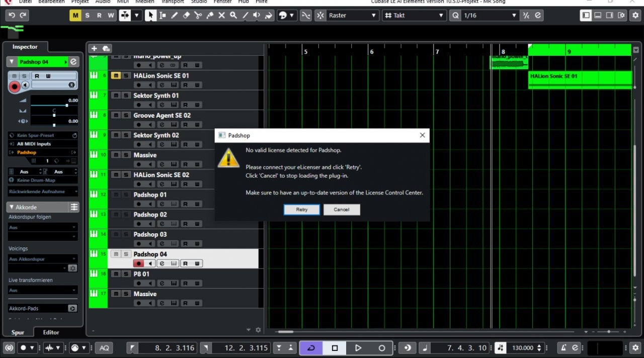The image size is (644, 358).
Task: Switch to the Spur tab
Action: pos(18,332)
